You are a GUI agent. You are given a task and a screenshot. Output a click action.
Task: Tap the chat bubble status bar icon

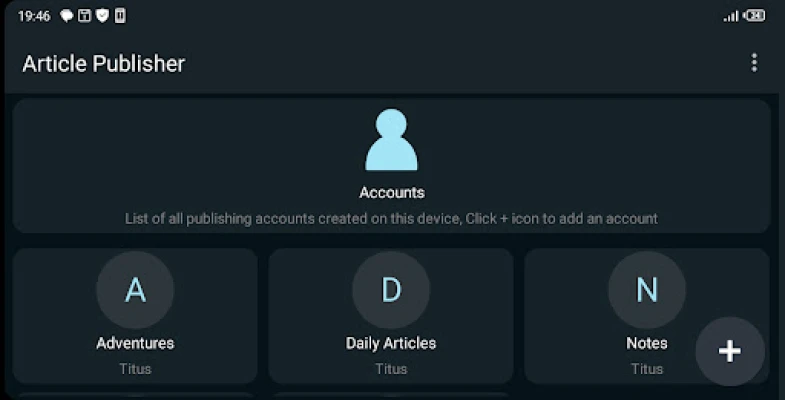point(67,16)
